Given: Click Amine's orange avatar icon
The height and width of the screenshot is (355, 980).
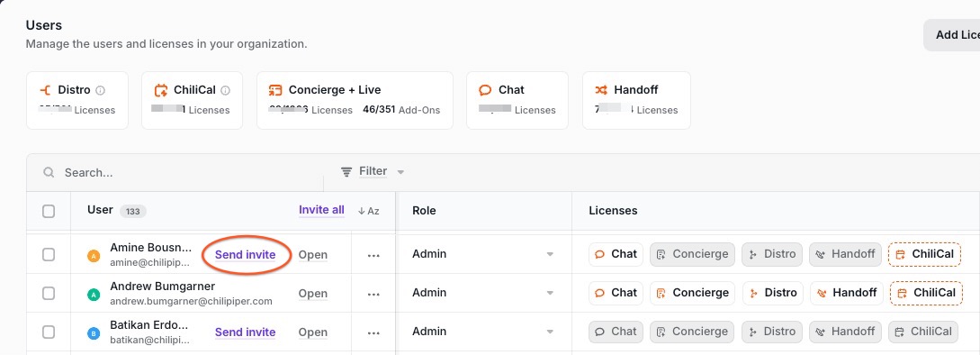Looking at the screenshot, I should pos(94,256).
